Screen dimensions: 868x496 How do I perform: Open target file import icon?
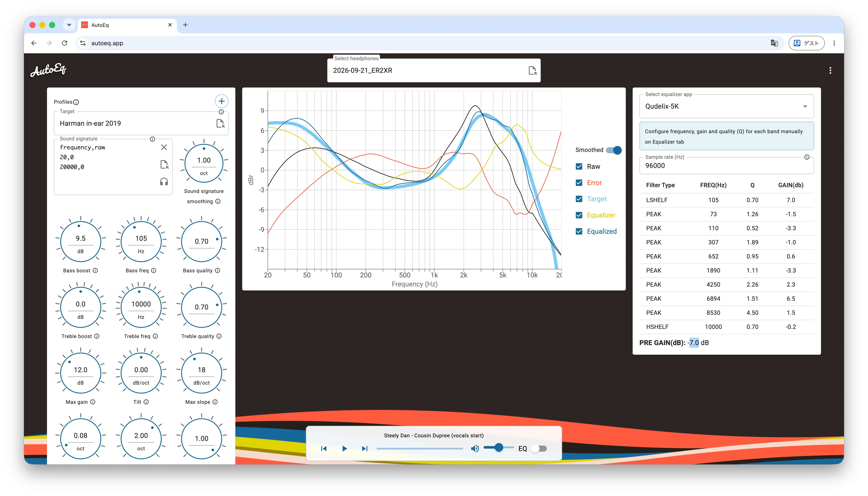click(220, 123)
